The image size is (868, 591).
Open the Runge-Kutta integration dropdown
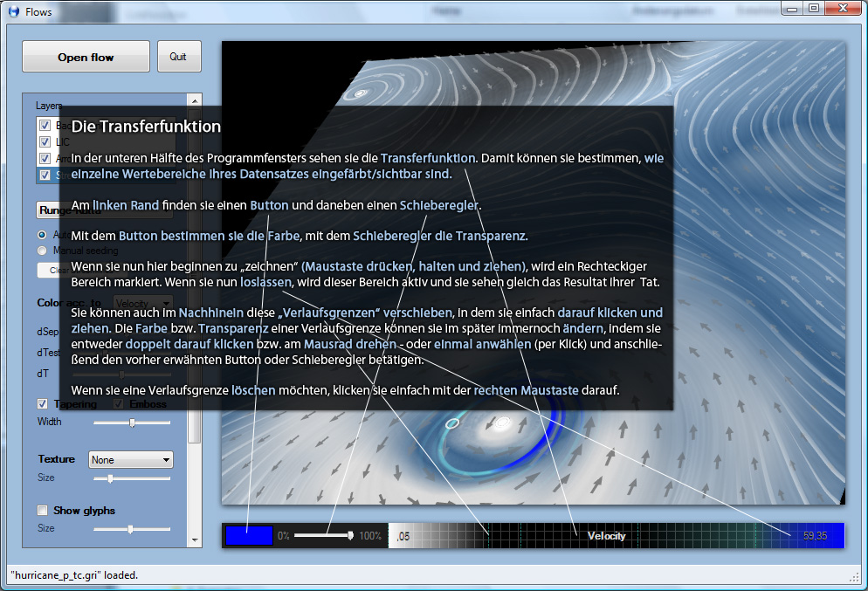tap(105, 210)
